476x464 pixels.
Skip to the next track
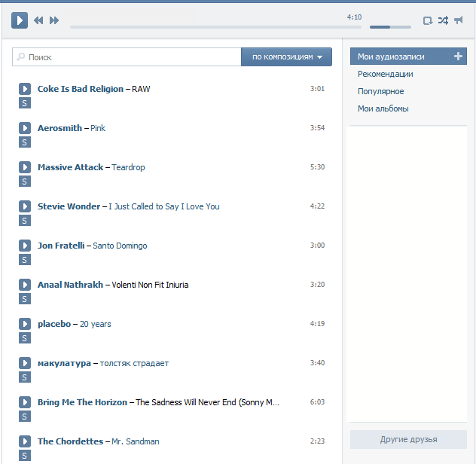click(x=54, y=20)
